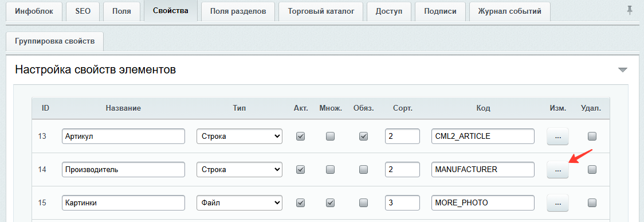
Task: Click the MANUFACTURER code field
Action: click(x=483, y=169)
